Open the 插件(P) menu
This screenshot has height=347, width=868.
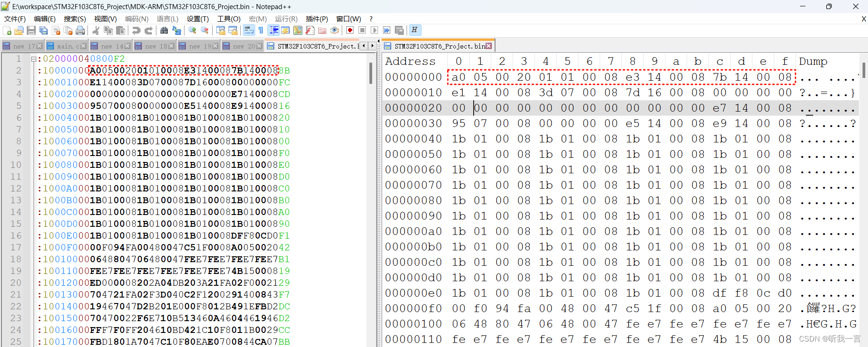click(x=317, y=19)
